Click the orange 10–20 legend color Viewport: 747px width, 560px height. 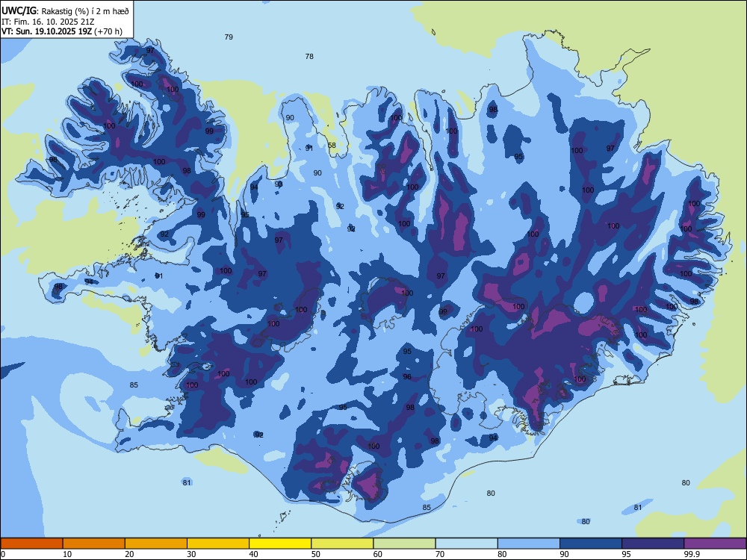(x=94, y=544)
